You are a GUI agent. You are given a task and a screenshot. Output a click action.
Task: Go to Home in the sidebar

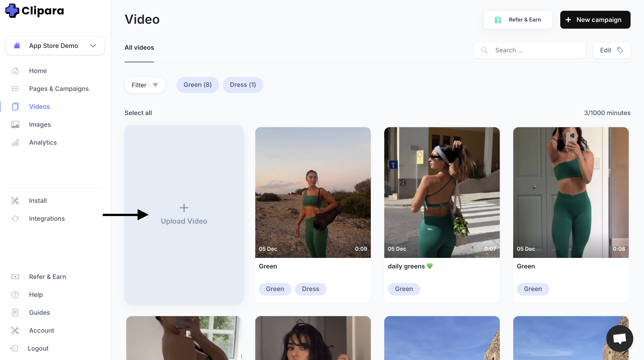pyautogui.click(x=38, y=71)
